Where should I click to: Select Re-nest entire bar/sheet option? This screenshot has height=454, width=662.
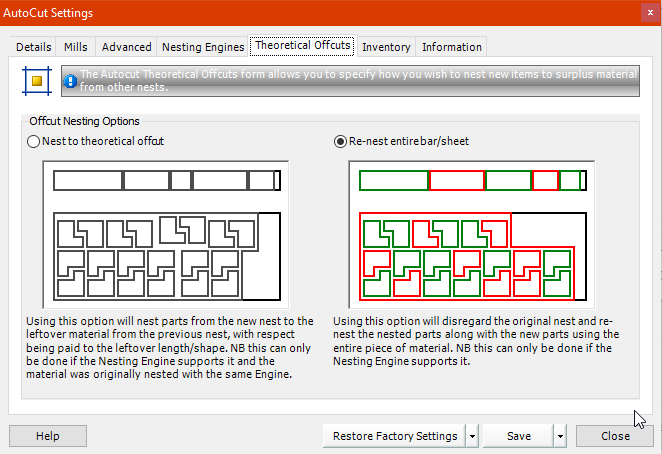coord(340,141)
